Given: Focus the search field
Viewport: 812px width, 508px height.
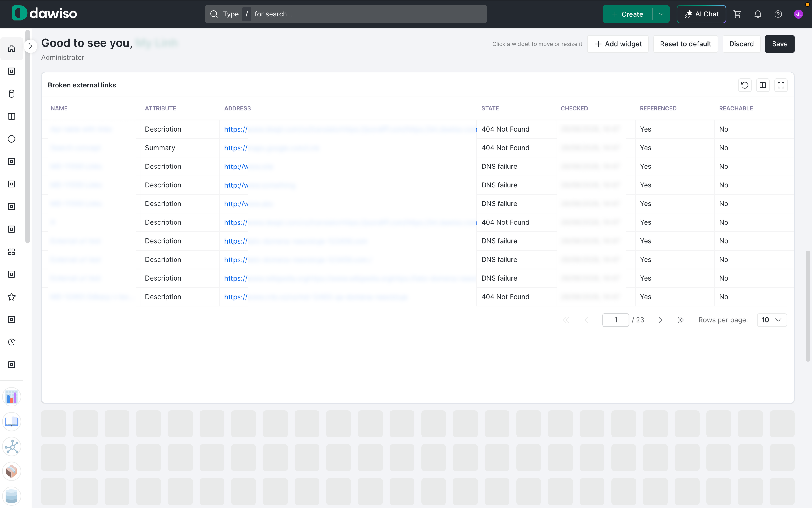Looking at the screenshot, I should 346,14.
